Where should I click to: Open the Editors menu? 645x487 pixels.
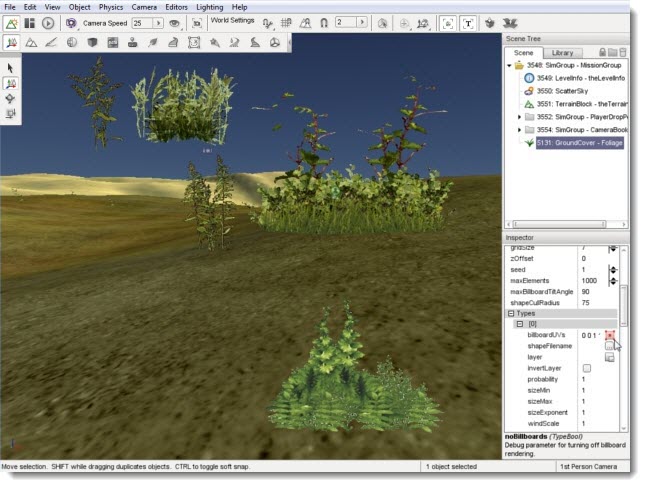pos(176,7)
